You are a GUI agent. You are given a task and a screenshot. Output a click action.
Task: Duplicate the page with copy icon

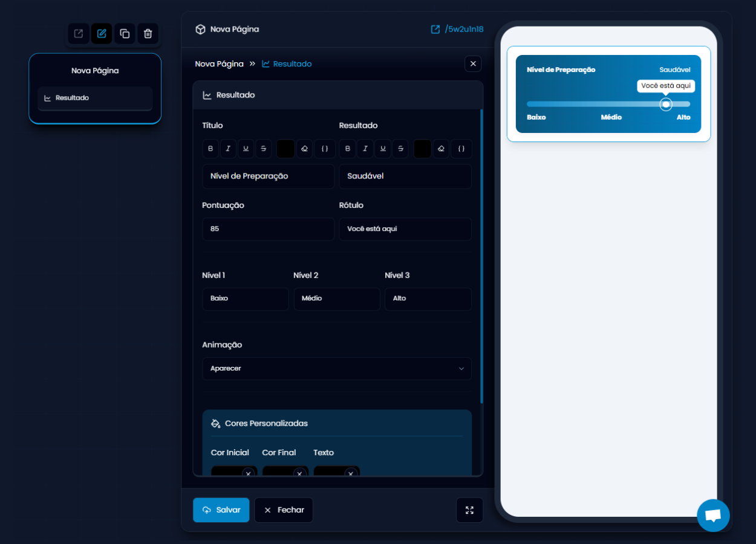coord(125,34)
